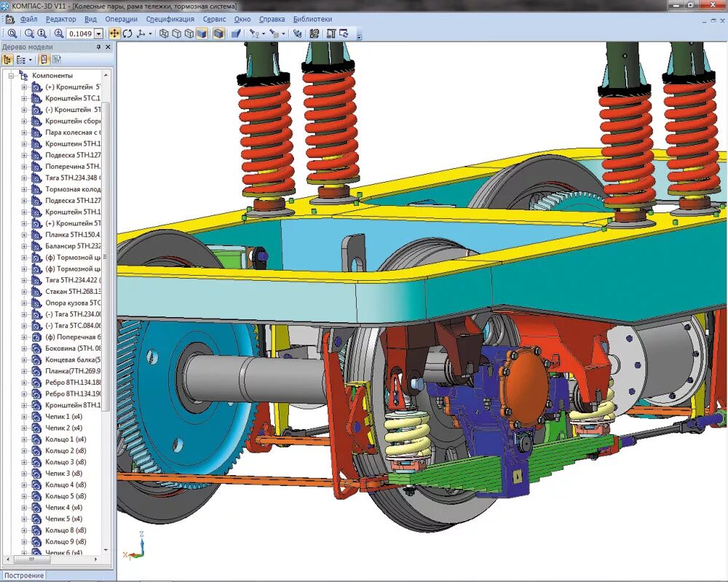Viewport: 728px width, 582px height.
Task: Select Чепик 3 (x8) in tree
Action: [x=63, y=474]
